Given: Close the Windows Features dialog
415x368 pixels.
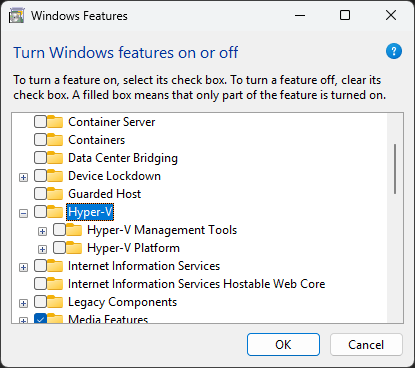Looking at the screenshot, I should click(x=391, y=15).
